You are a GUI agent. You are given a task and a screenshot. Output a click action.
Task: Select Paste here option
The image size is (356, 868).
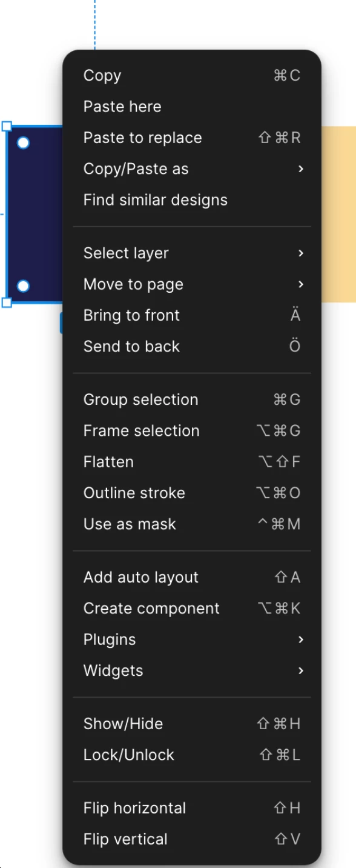pos(192,107)
